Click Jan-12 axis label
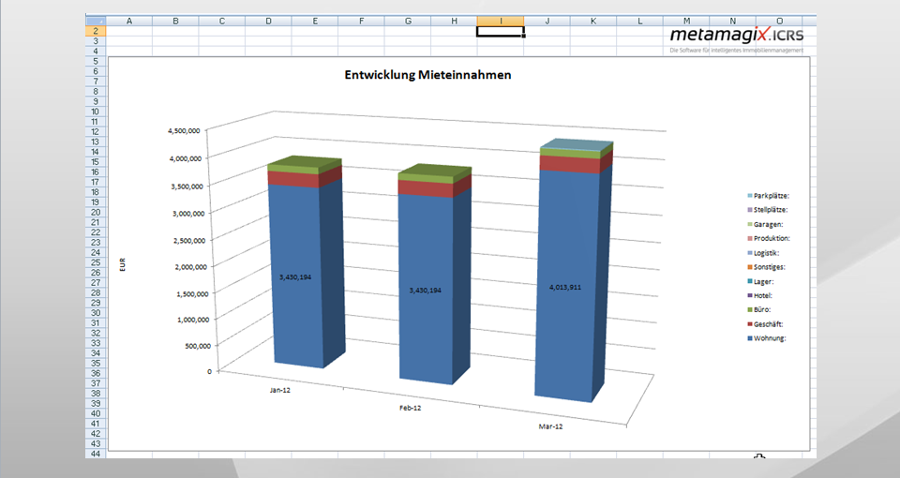900x478 pixels. coord(280,390)
